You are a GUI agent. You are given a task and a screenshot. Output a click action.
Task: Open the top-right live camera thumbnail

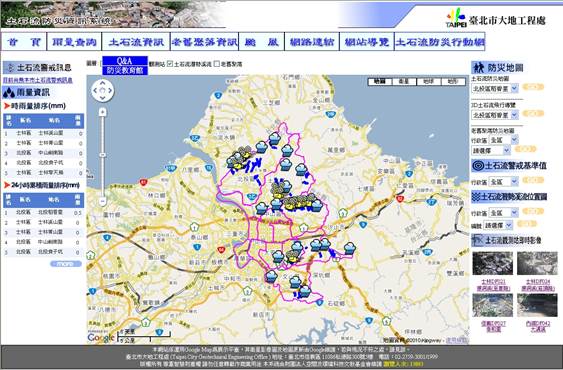tap(538, 263)
